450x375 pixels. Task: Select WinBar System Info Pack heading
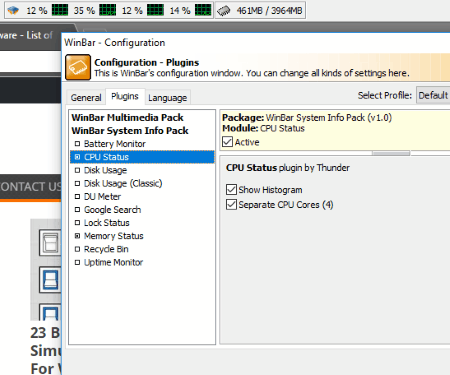click(x=130, y=131)
